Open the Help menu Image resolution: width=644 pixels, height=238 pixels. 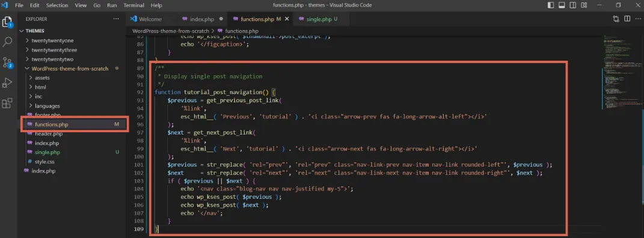coord(156,5)
